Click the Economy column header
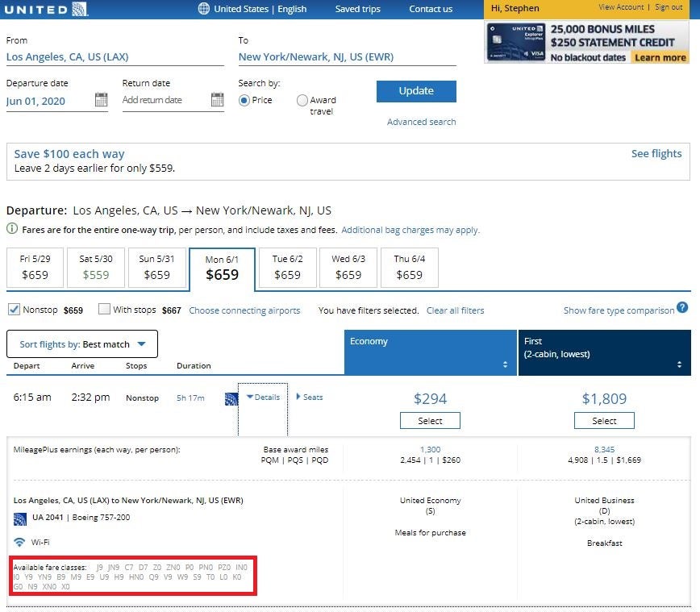The height and width of the screenshot is (612, 700). 431,352
